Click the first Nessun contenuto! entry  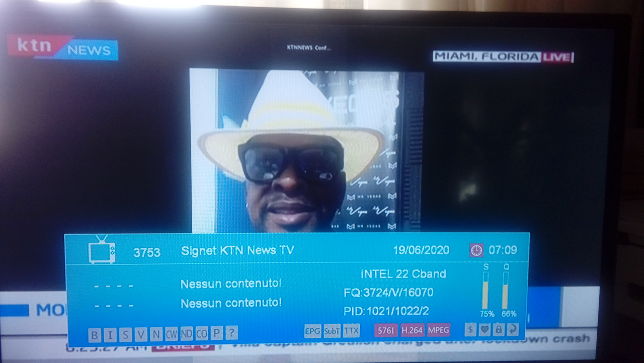(231, 284)
